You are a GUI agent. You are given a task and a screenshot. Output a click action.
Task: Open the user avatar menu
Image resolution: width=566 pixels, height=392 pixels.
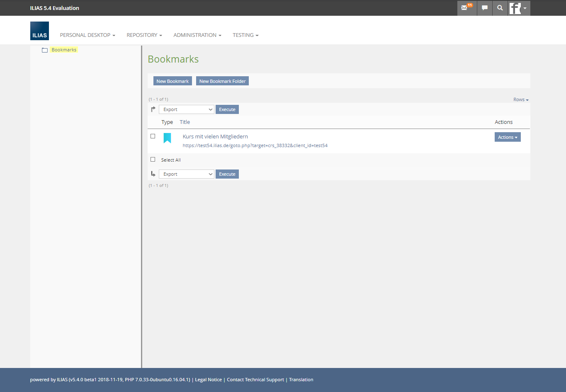[x=518, y=8]
